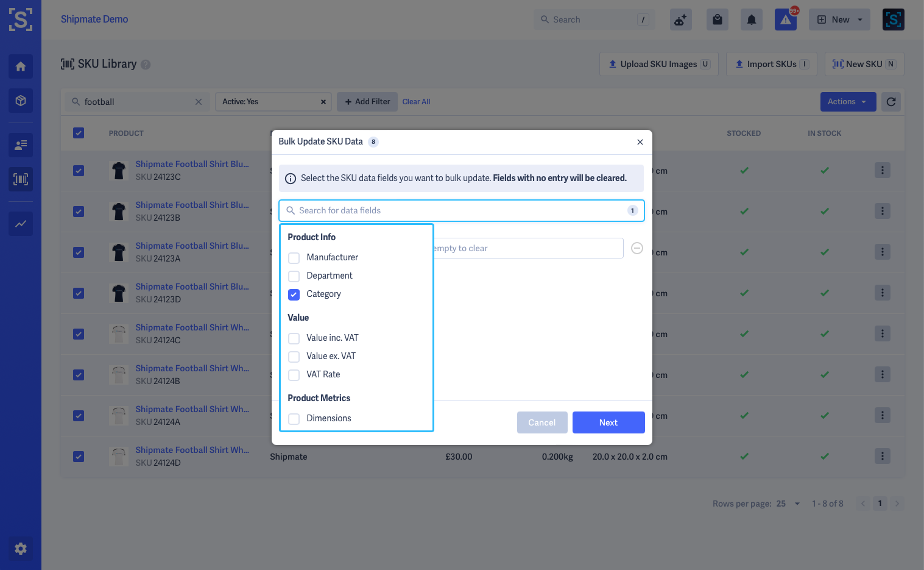
Task: Open row menu for SKU 24123C
Action: [x=883, y=170]
